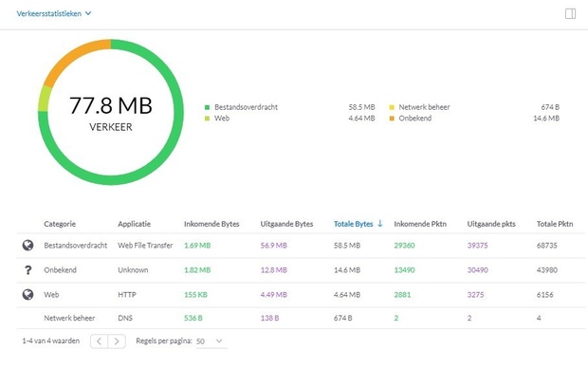
Task: Click the sort arrow next to Totale Bytes
Action: [x=380, y=224]
